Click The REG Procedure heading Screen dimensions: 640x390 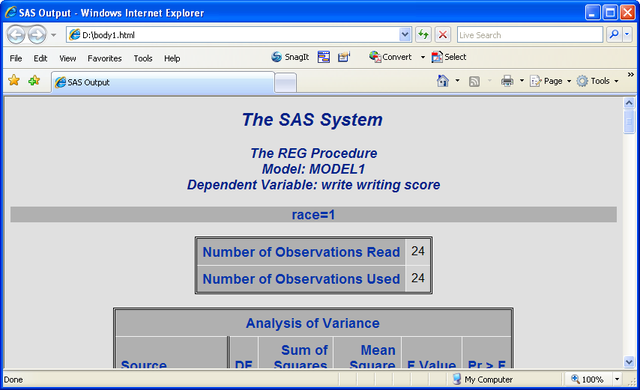[313, 153]
